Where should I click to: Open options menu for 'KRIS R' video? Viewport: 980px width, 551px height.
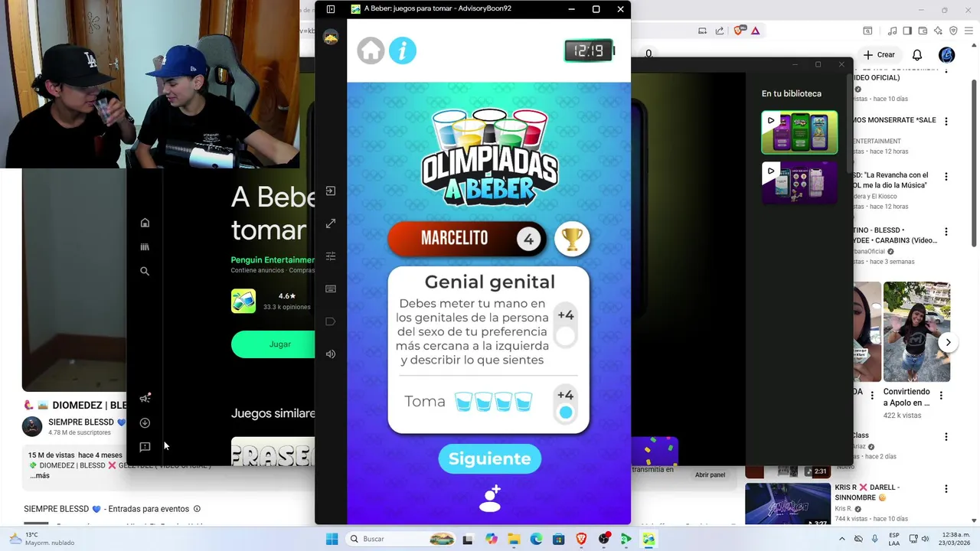[946, 488]
